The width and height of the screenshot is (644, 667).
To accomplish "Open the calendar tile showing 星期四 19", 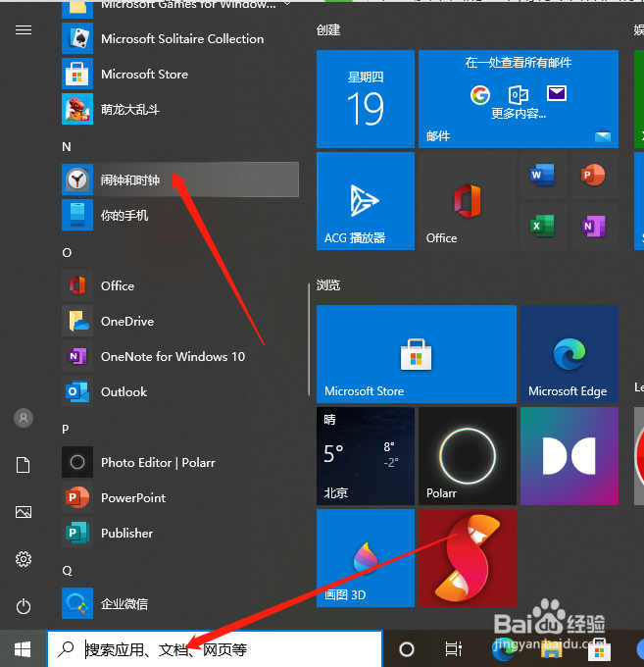I will (366, 99).
